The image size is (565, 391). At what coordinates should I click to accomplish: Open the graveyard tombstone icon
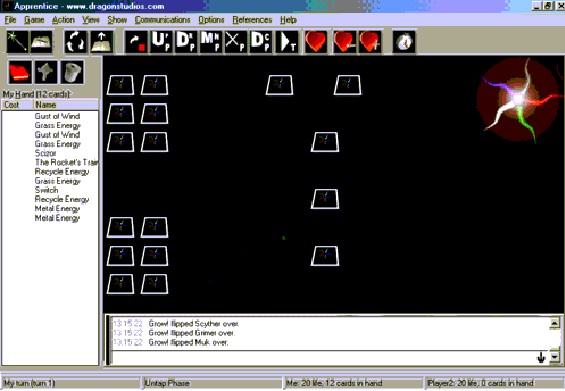(46, 72)
